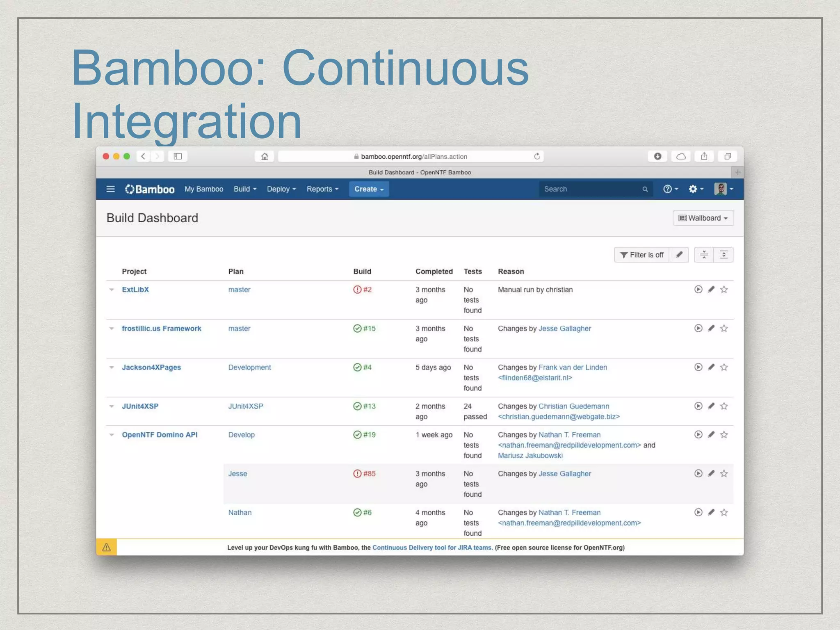The image size is (840, 630).
Task: Toggle the Filter is off button
Action: [641, 255]
